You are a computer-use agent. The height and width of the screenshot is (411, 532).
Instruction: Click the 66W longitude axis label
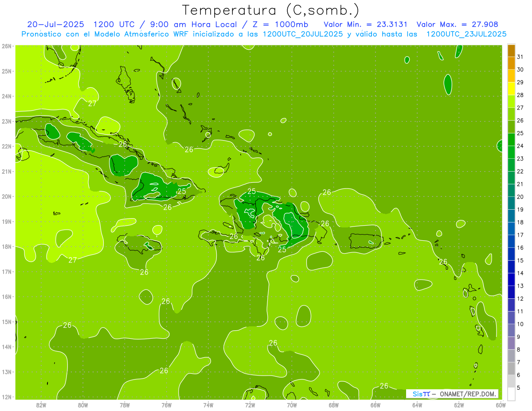pos(376,405)
